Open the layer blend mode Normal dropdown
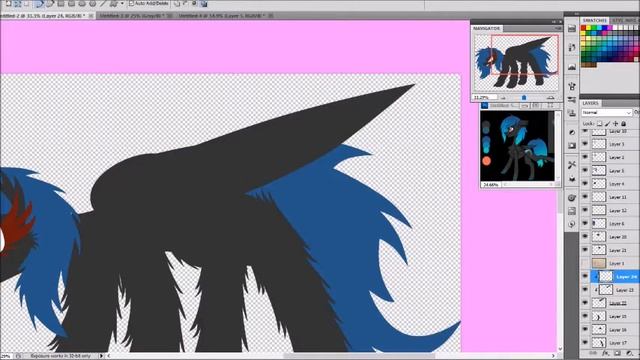The height and width of the screenshot is (360, 640). click(x=607, y=112)
